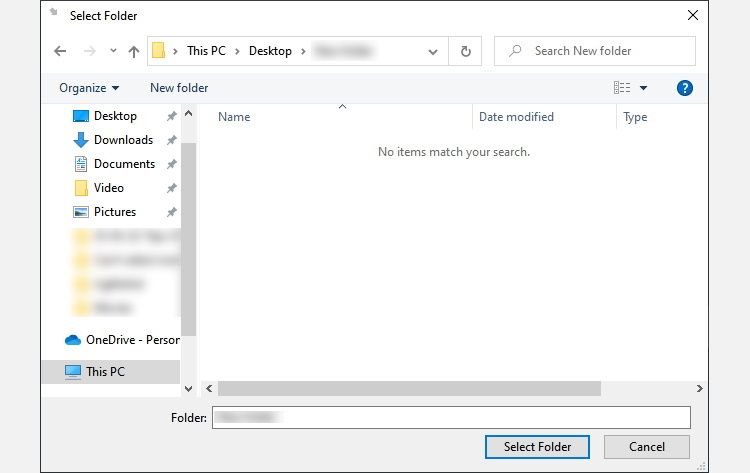Click the Downloads blue arrow icon
The image size is (750, 473).
(x=81, y=140)
